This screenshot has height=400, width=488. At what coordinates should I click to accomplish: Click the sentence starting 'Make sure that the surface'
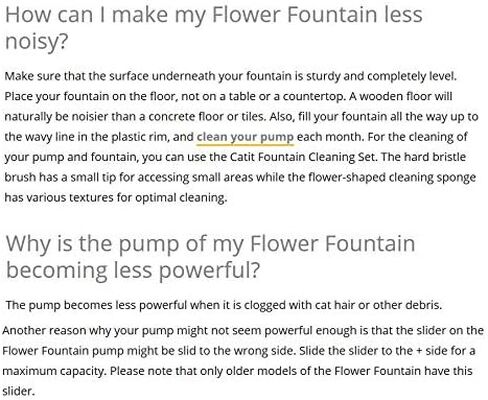(230, 76)
